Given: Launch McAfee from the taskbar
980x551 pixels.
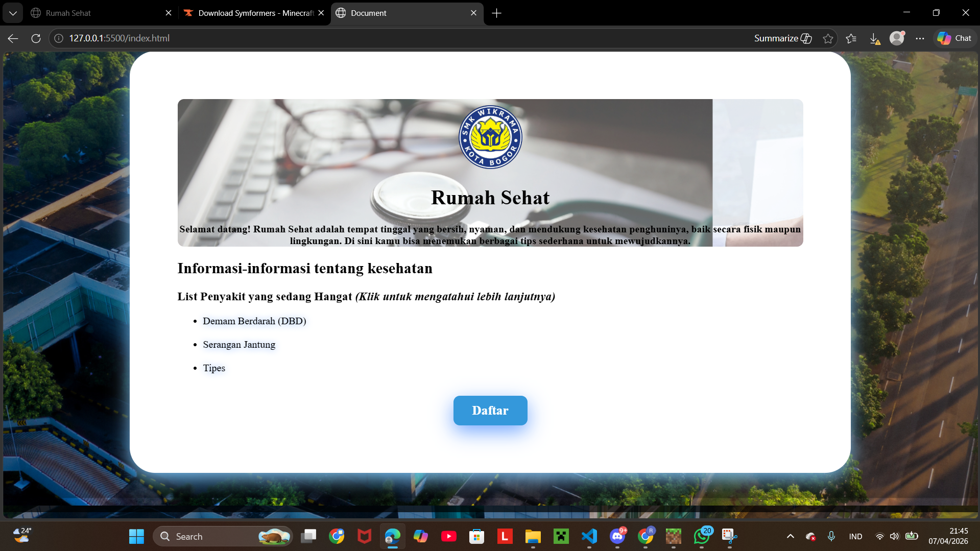Looking at the screenshot, I should (364, 536).
